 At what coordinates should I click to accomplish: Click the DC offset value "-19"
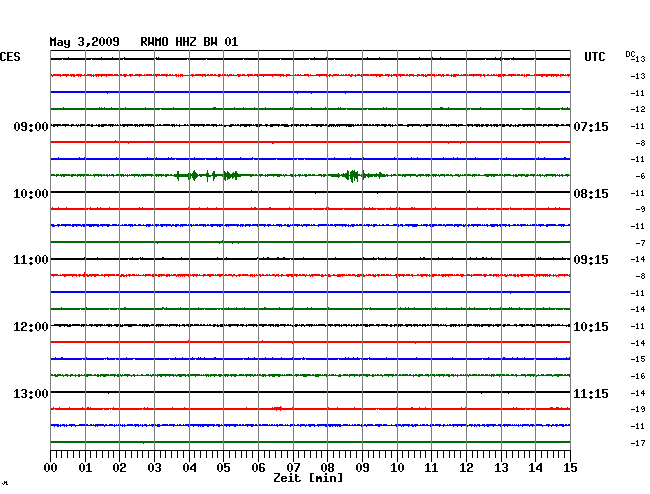[x=638, y=409]
